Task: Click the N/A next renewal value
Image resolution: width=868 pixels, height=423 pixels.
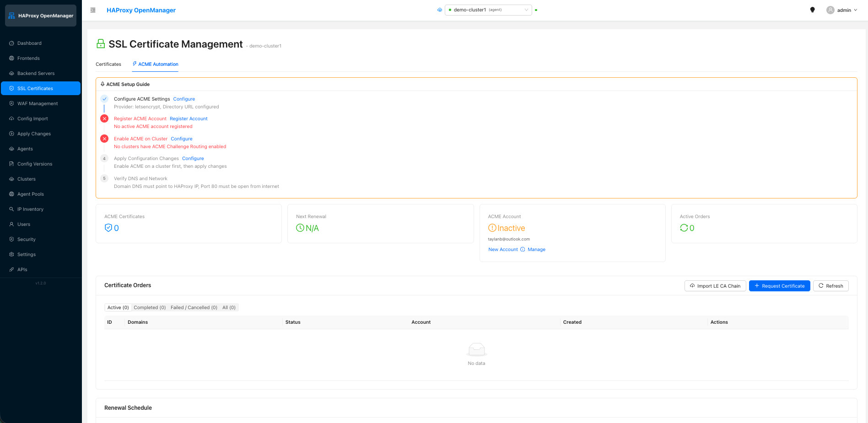Action: [x=312, y=228]
